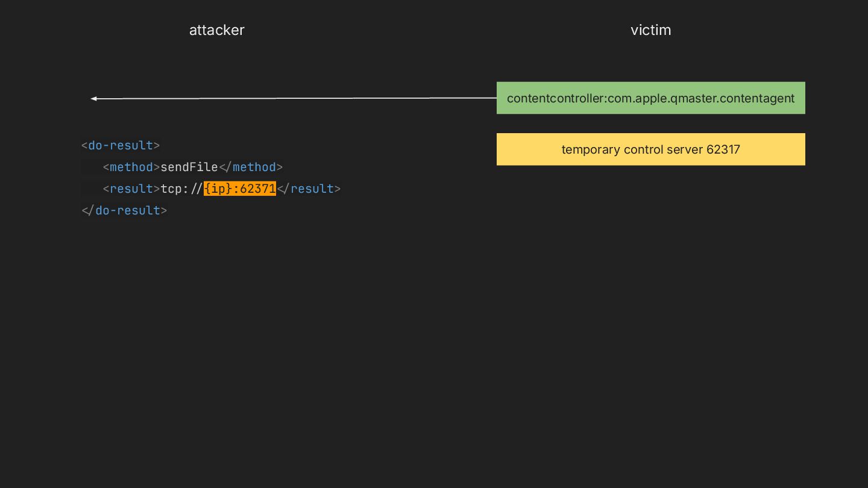
Task: Click the "tcp://" protocol prefix
Action: (x=181, y=189)
